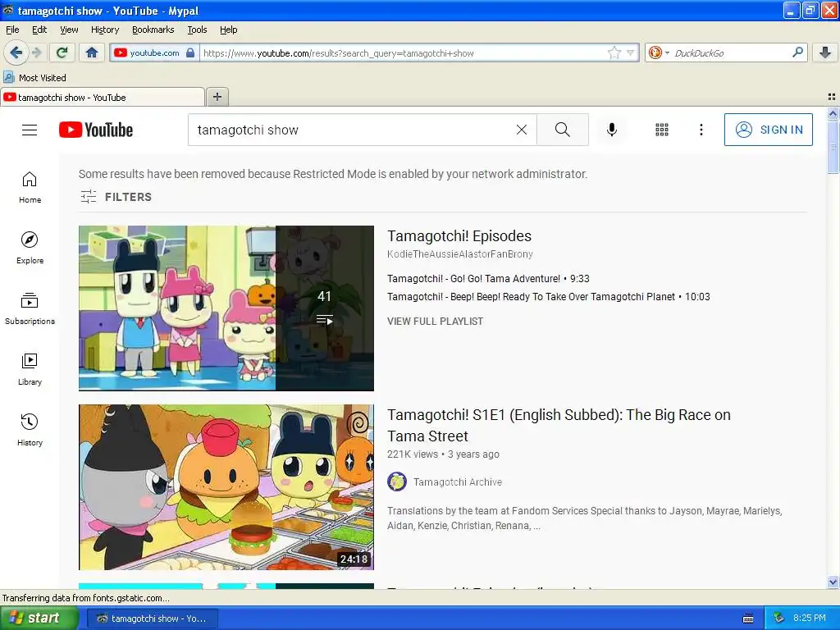This screenshot has height=630, width=840.
Task: Open Explore in YouTube sidebar
Action: (x=30, y=248)
